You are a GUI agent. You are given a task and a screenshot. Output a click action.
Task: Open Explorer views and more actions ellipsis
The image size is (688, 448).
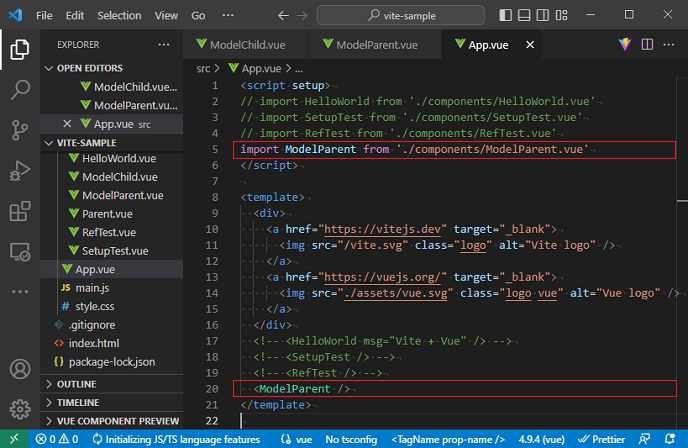point(164,44)
